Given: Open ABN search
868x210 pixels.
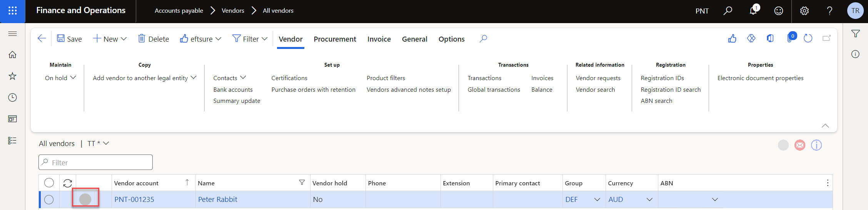Looking at the screenshot, I should pyautogui.click(x=656, y=101).
